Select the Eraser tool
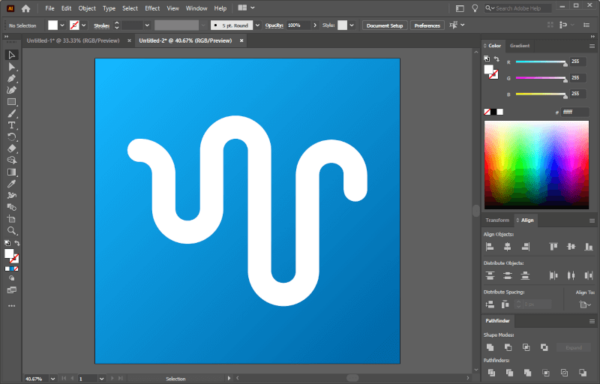This screenshot has height=384, width=600. (11, 149)
